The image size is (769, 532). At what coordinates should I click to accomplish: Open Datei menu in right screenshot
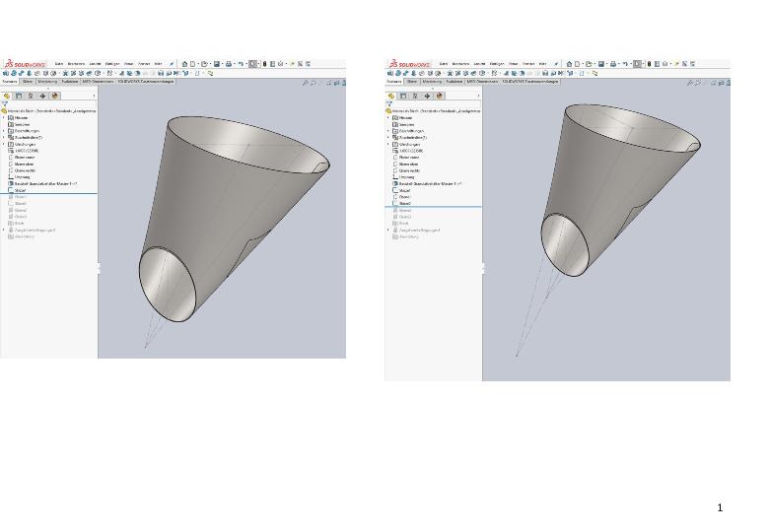(444, 64)
